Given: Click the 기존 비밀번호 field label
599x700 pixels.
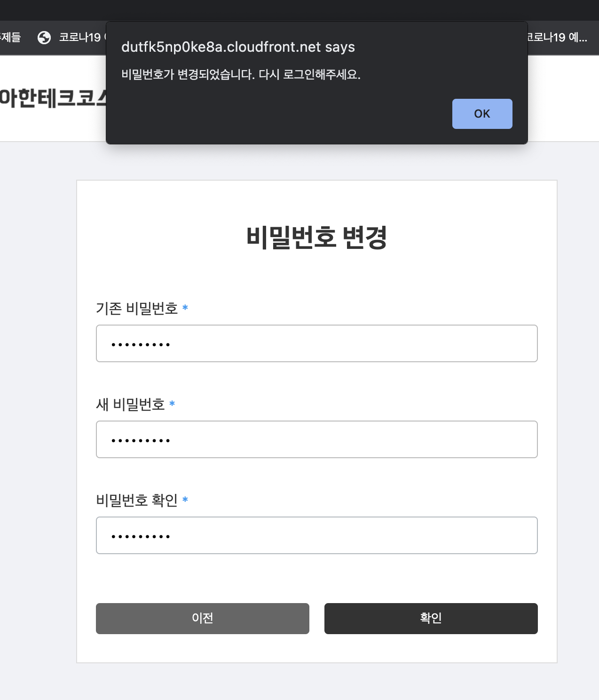Looking at the screenshot, I should (137, 308).
